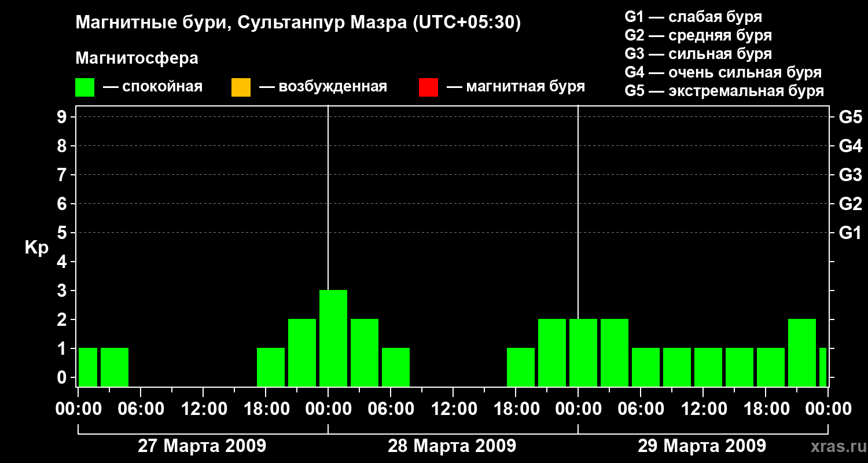
Task: Select the tallest green bar at Kp 3
Action: [333, 338]
